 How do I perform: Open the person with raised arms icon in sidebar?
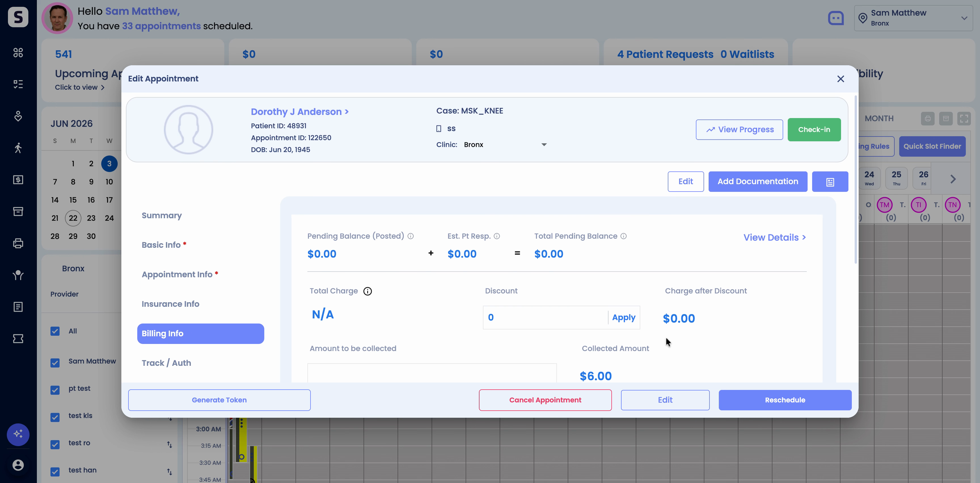[18, 275]
